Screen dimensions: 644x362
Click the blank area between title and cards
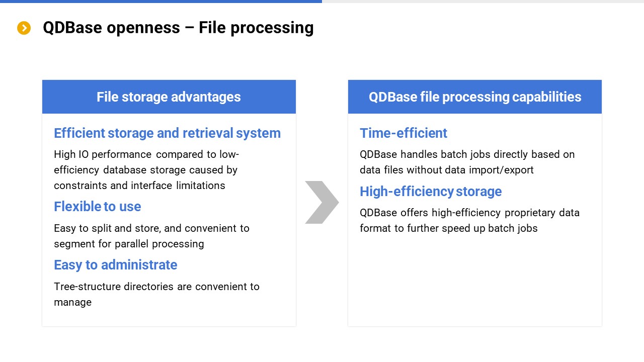coord(322,58)
